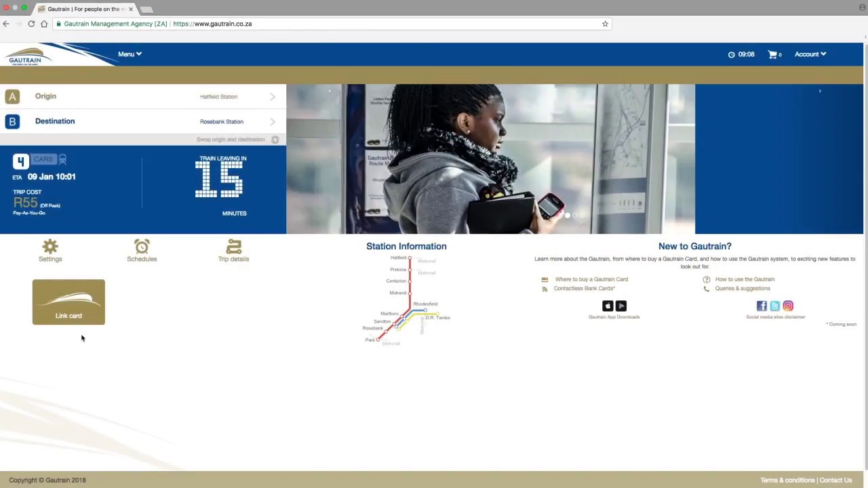Open the Google Play download icon
The width and height of the screenshot is (868, 488).
click(x=621, y=306)
